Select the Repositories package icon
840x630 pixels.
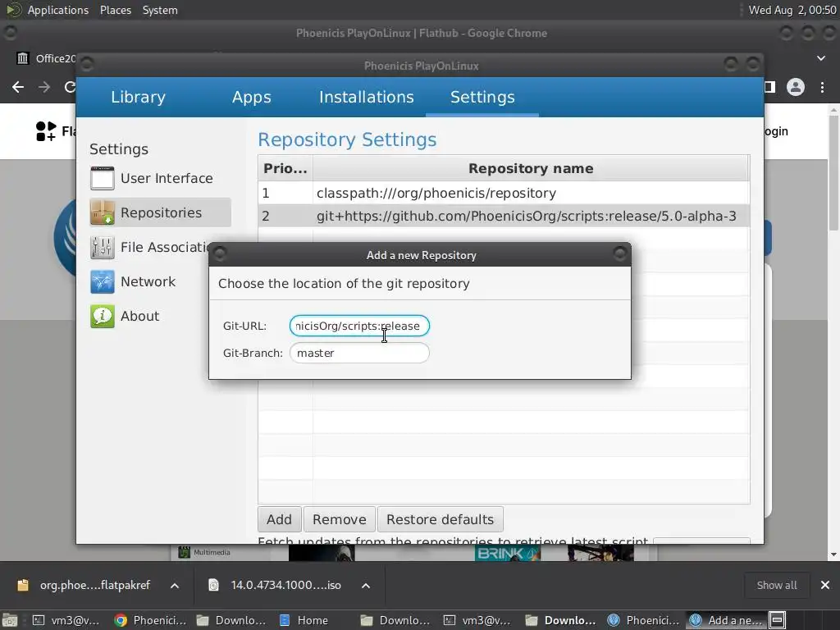pos(102,212)
